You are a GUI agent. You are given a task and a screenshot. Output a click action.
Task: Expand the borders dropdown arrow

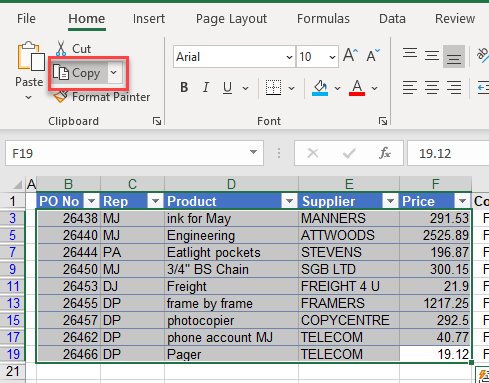(292, 88)
